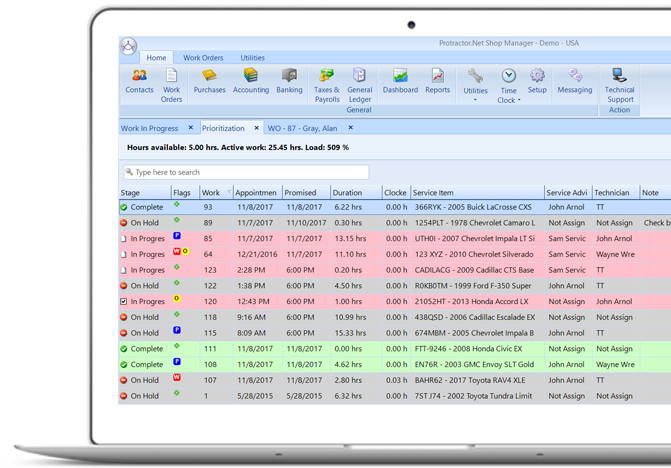Click the blue P flag on work order 108
671x468 pixels.
(177, 361)
